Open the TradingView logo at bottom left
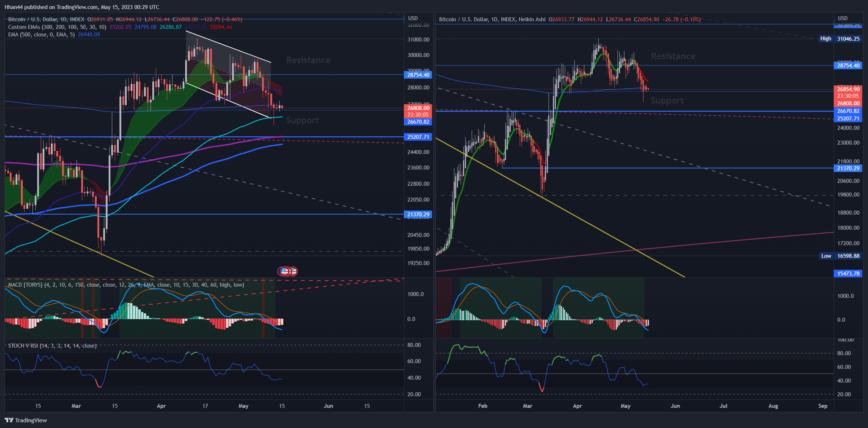 26,420
